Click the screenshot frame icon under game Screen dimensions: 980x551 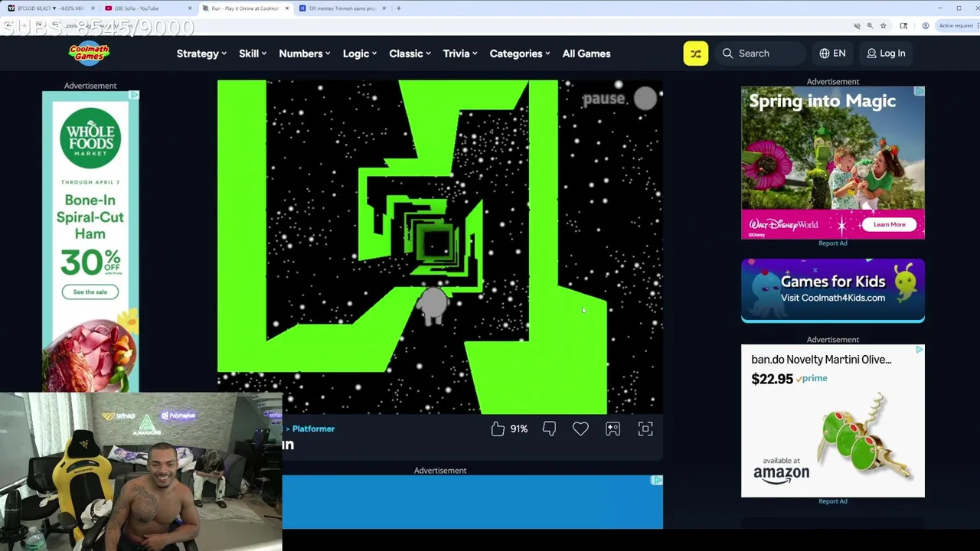(612, 429)
